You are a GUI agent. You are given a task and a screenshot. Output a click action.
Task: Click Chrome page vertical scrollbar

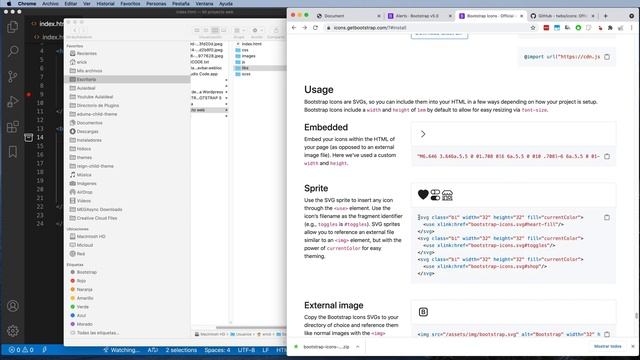coord(636,316)
